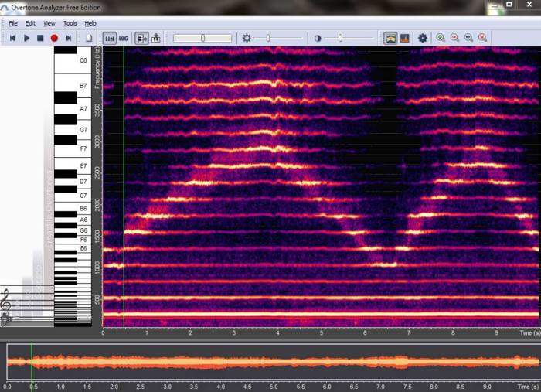
Task: Open the View menu
Action: [49, 24]
